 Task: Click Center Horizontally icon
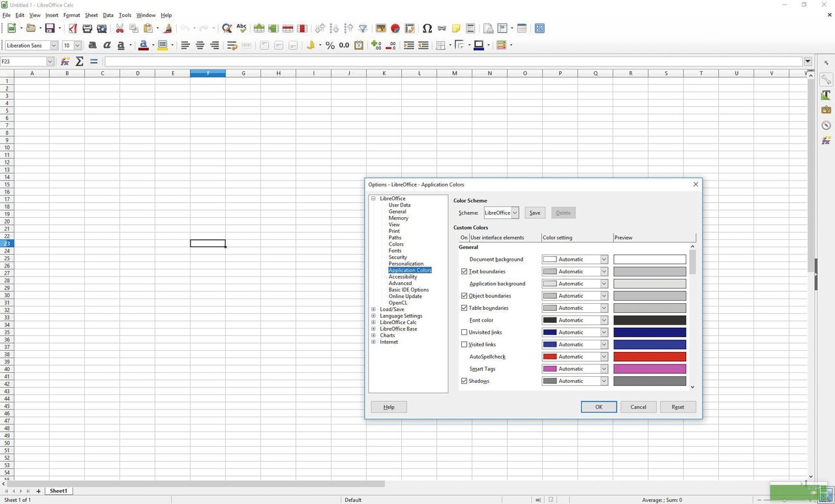(x=200, y=46)
